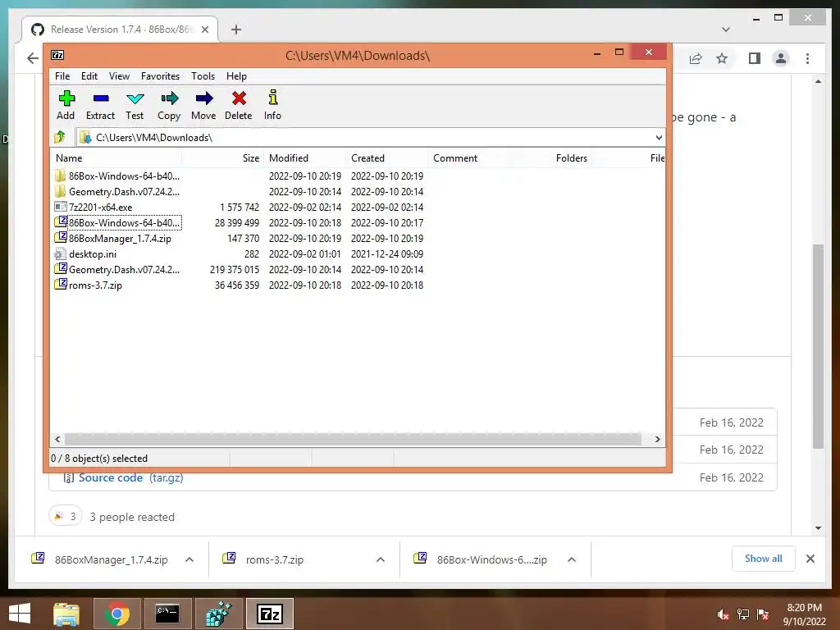
Task: Open Chrome tab search chevron
Action: 726,30
